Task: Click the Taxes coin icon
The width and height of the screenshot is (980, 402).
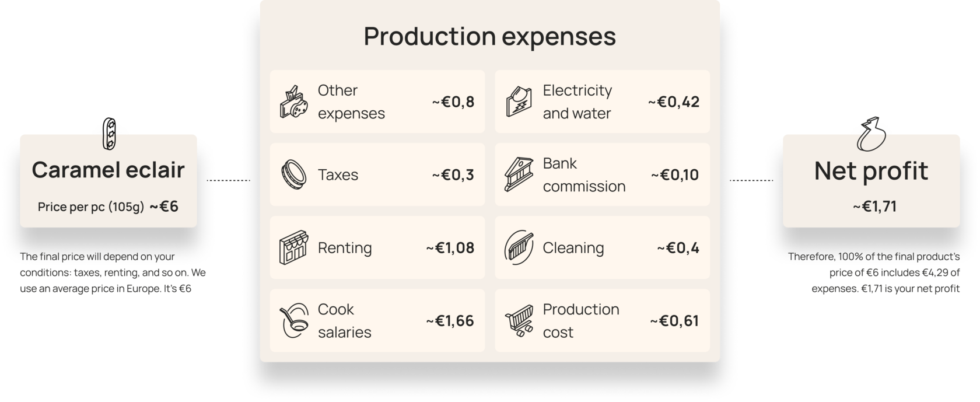Action: click(293, 174)
